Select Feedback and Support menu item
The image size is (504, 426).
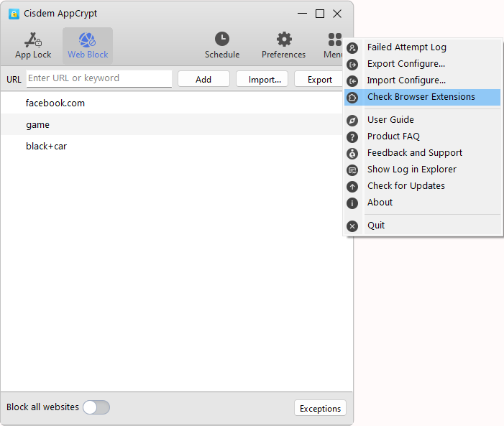(422, 153)
